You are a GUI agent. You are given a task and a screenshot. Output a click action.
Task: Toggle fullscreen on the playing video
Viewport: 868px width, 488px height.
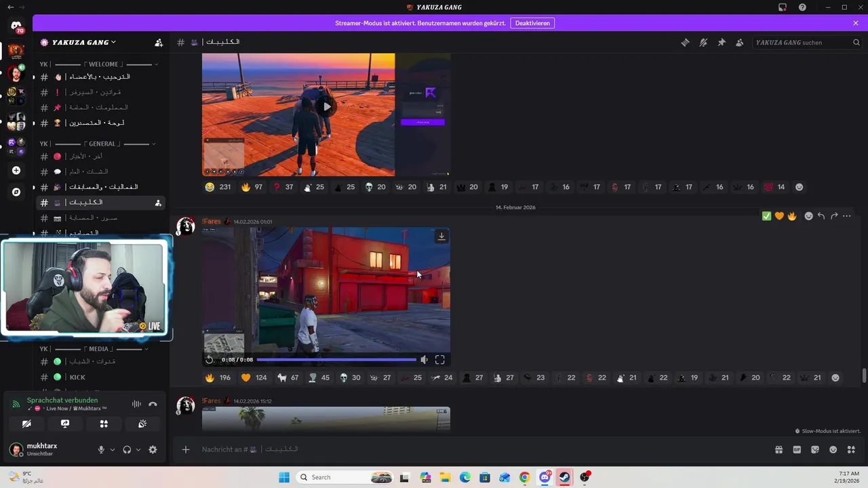(x=439, y=360)
